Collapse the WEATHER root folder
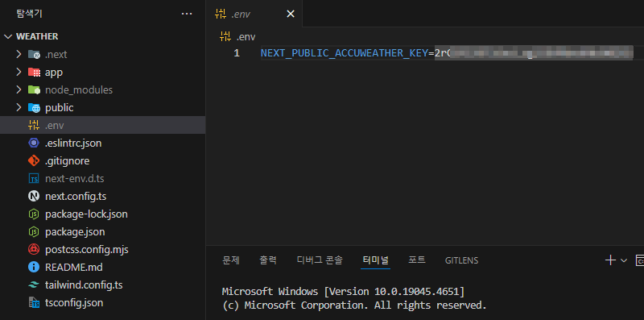 tap(8, 36)
